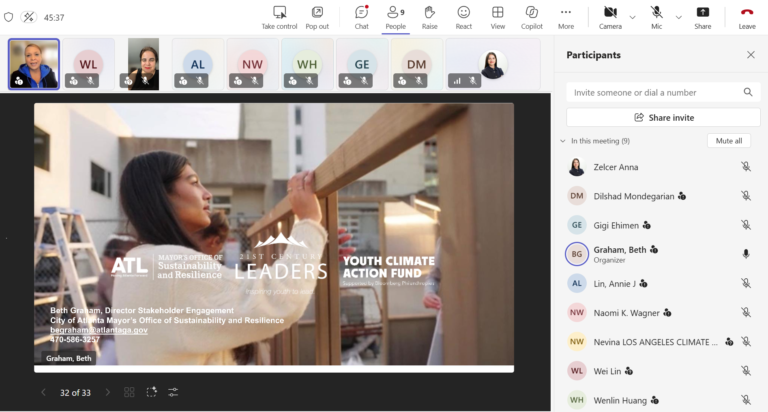Open Copilot

(x=531, y=18)
